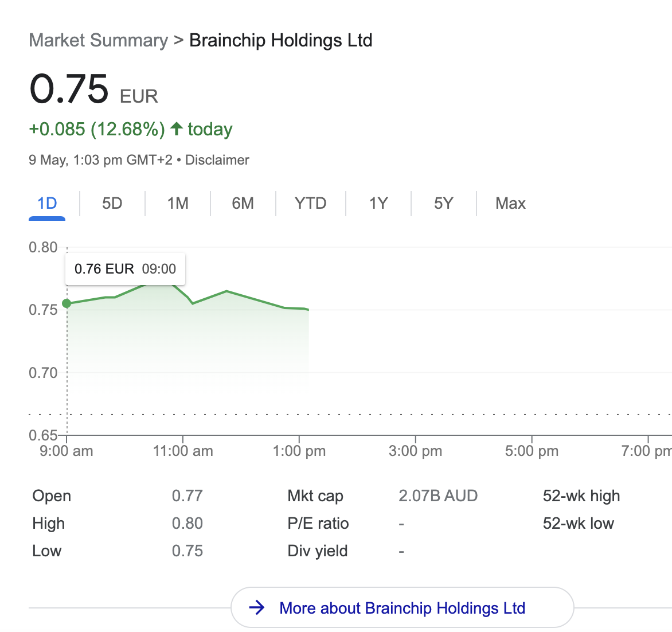Select the YTD range tab
Image resolution: width=672 pixels, height=632 pixels.
click(311, 203)
